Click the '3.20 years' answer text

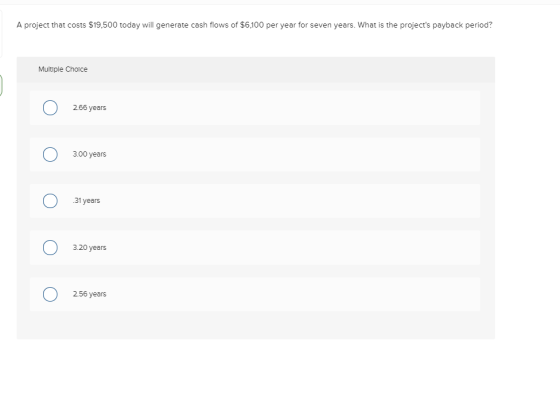point(89,247)
